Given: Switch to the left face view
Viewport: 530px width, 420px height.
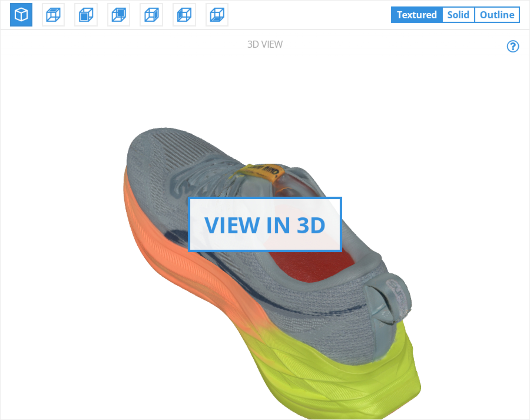Looking at the screenshot, I should coord(184,15).
